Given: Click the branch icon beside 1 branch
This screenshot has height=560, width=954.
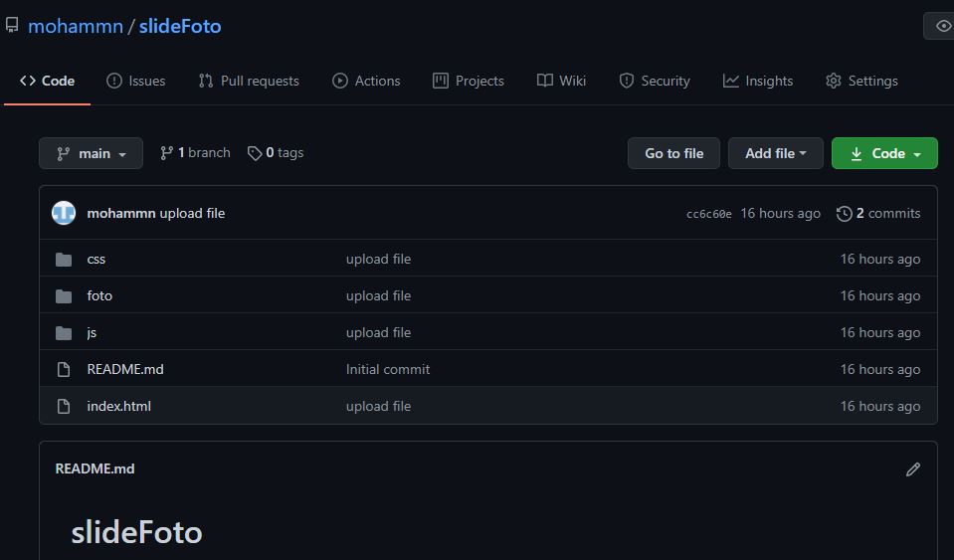Looking at the screenshot, I should 167,153.
